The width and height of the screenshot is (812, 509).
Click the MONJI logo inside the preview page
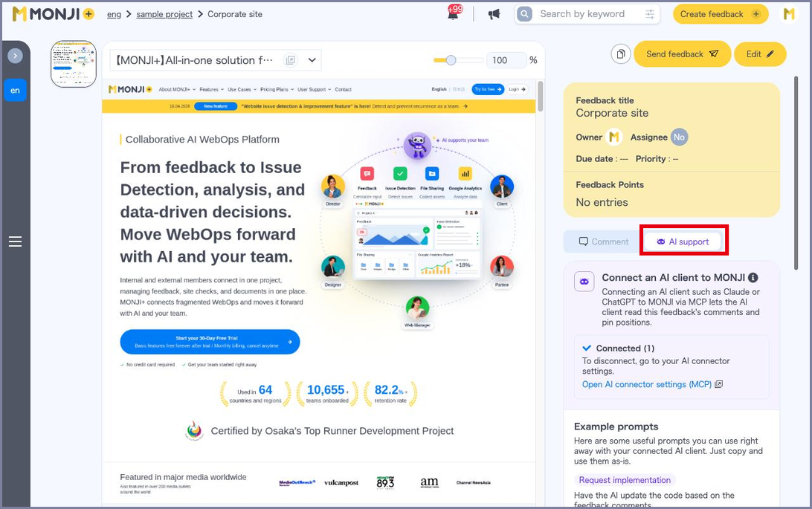click(x=130, y=89)
